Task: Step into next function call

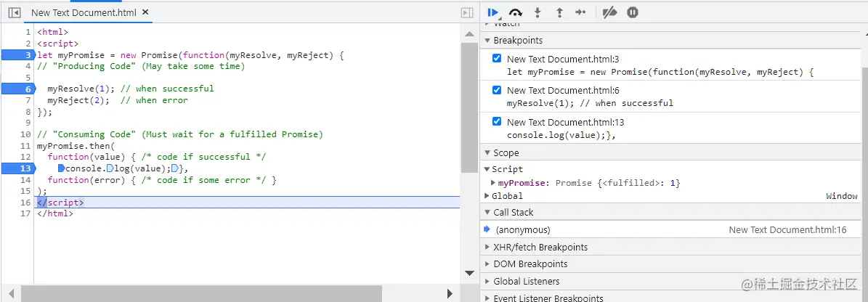Action: pos(537,12)
